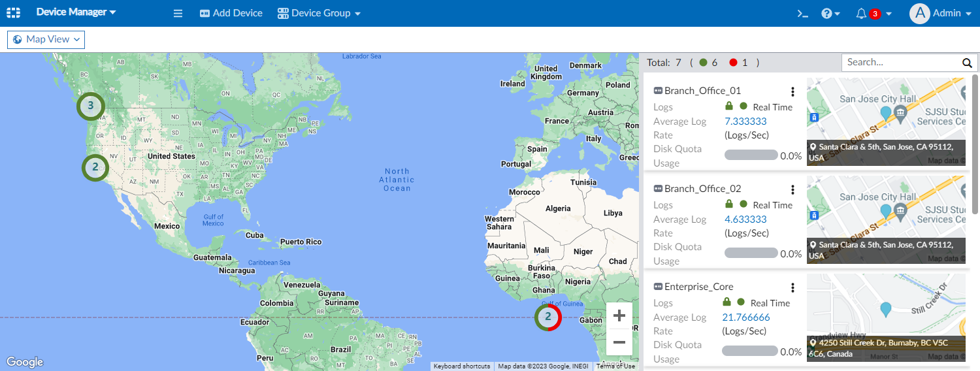Click into the device Search field

pos(900,62)
